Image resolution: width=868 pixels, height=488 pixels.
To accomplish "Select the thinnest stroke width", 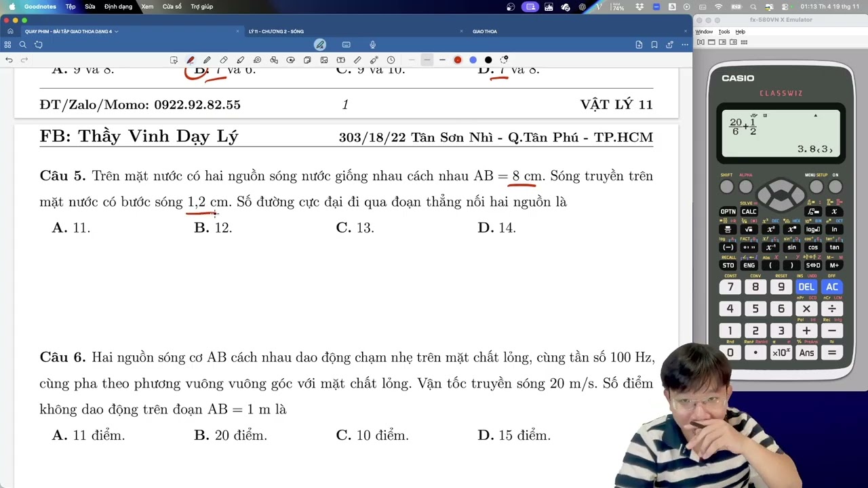I will coord(412,60).
